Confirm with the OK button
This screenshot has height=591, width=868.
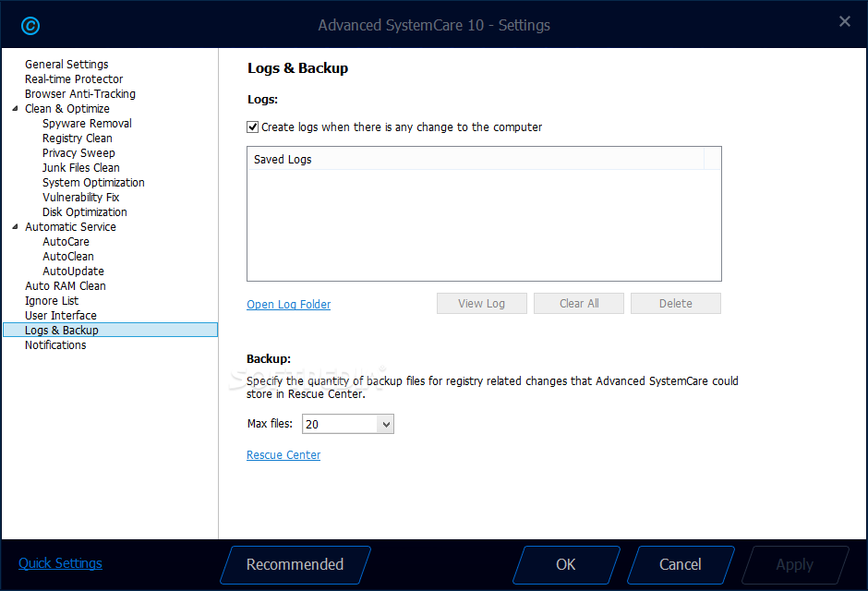point(566,564)
